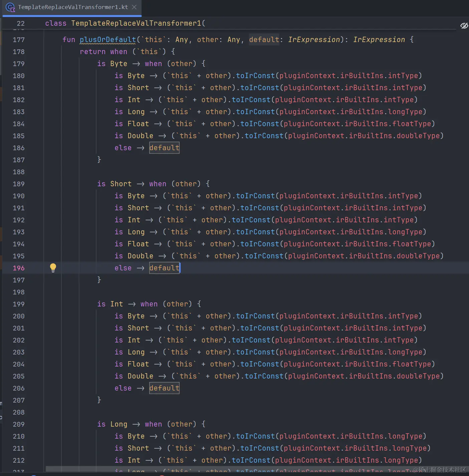Click longType on line 203
This screenshot has height=476, width=469.
(405, 352)
